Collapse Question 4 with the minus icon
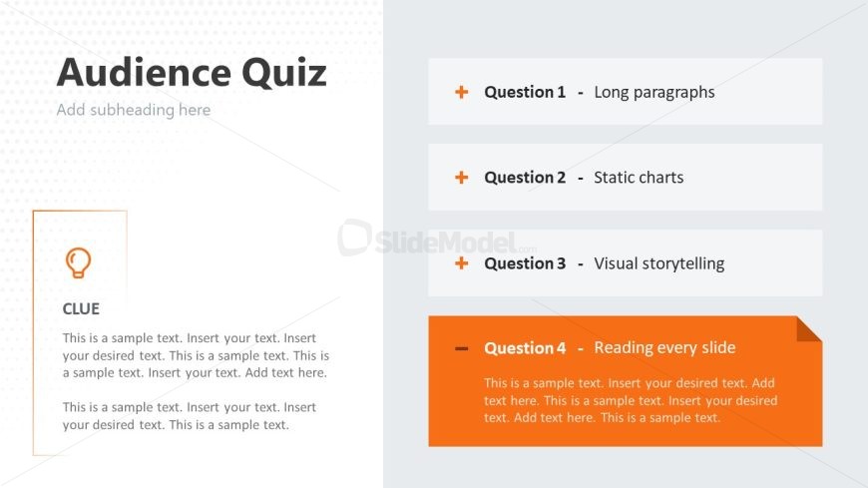The width and height of the screenshot is (868, 488). 462,348
